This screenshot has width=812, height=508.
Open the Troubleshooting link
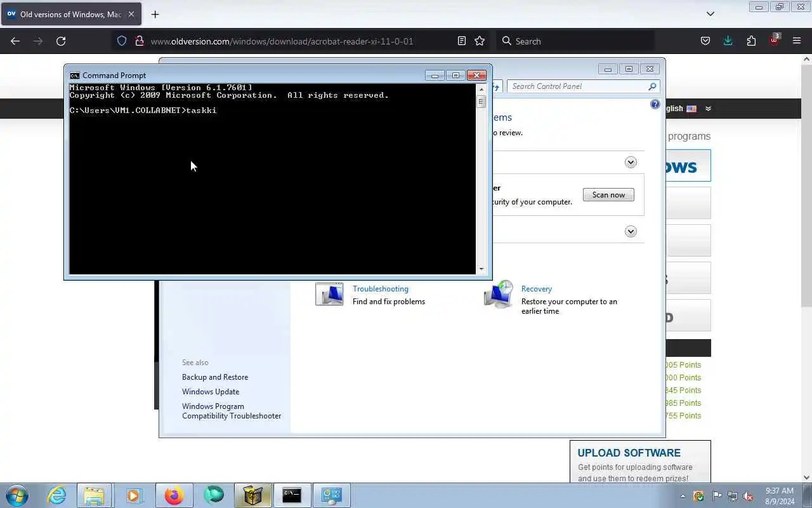381,289
